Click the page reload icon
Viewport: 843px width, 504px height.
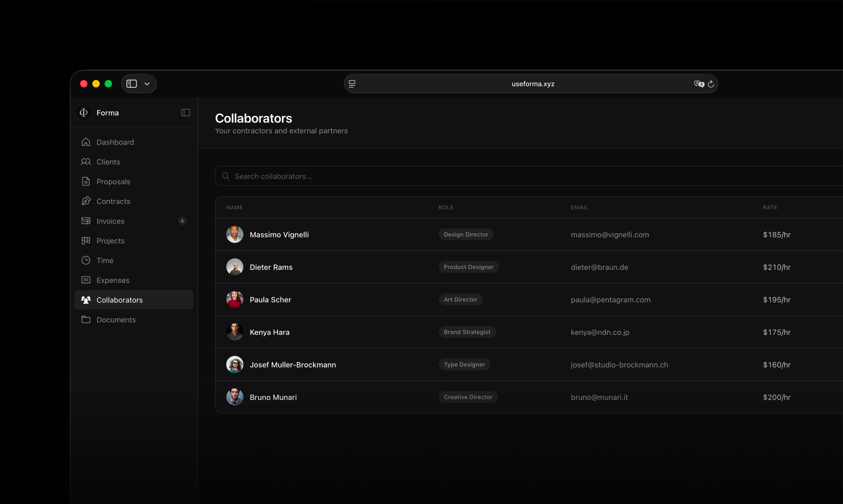(711, 84)
